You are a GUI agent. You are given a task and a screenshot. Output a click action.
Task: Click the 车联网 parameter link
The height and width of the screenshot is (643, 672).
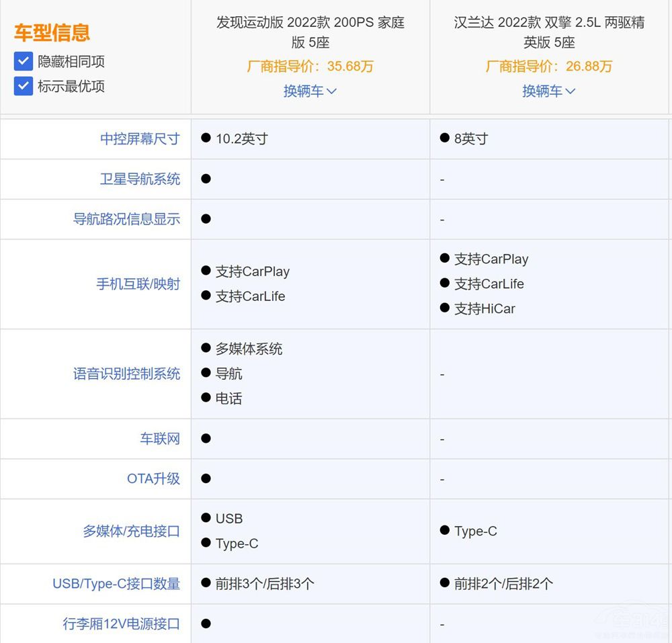click(x=160, y=439)
